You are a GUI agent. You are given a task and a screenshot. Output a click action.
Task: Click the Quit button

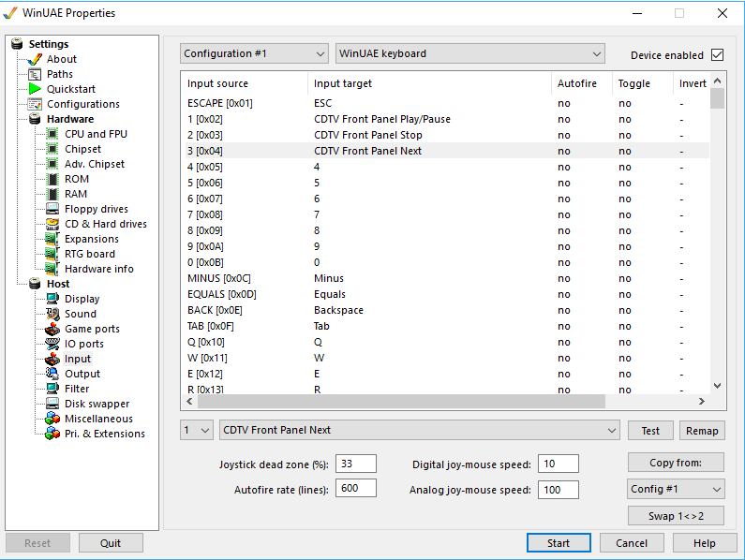(111, 543)
